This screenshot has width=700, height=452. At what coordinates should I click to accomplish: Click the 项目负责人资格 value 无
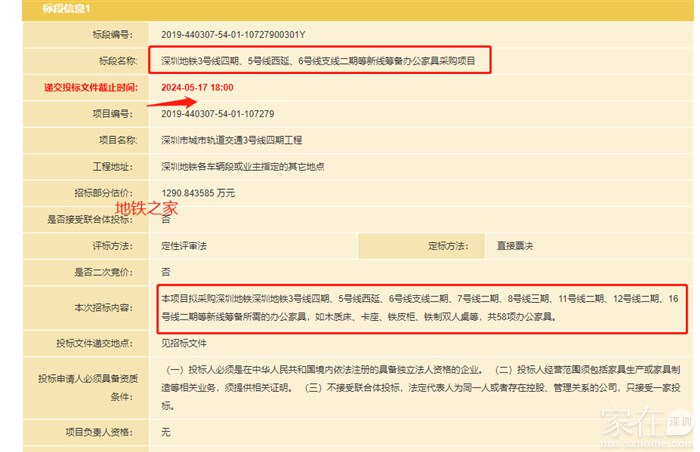click(165, 432)
